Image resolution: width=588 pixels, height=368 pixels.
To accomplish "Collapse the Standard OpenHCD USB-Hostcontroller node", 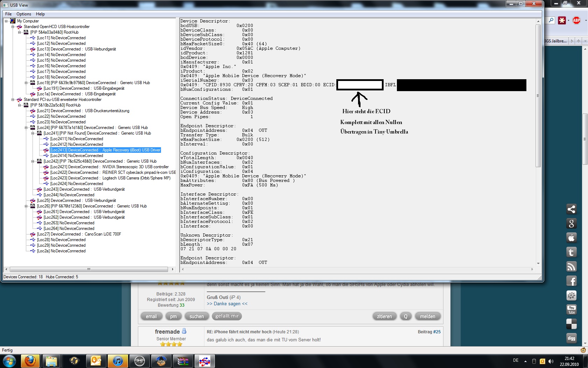I will (x=13, y=27).
